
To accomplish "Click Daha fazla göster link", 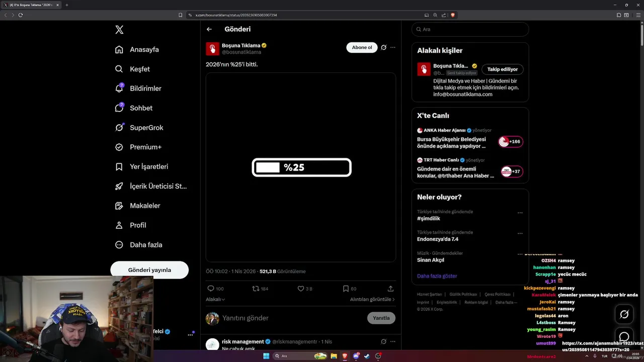I will point(437,276).
